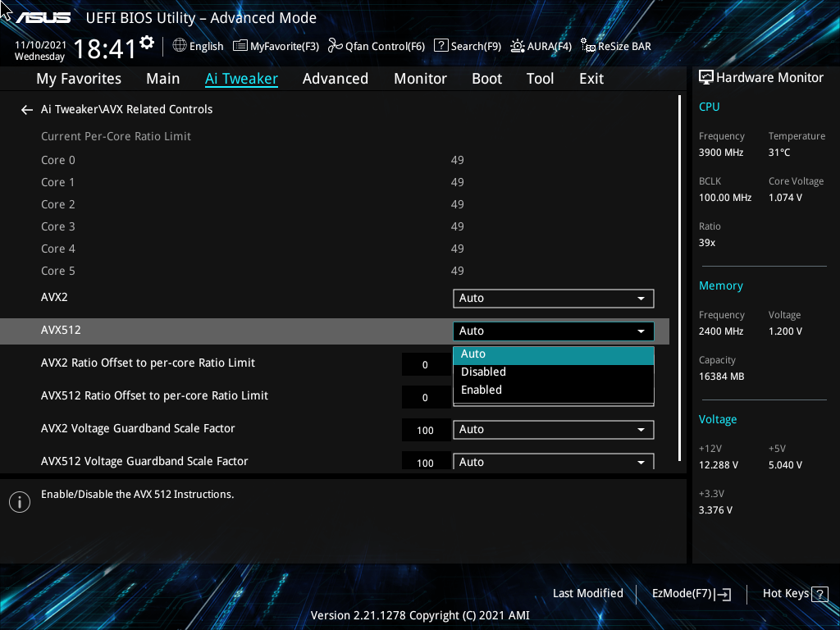The image size is (840, 630).
Task: Open the Advanced tab
Action: pyautogui.click(x=336, y=79)
